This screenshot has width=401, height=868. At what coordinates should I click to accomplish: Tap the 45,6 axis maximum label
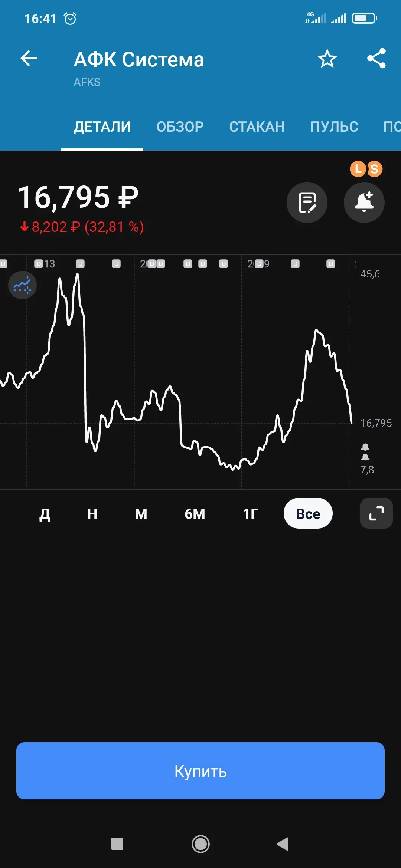point(370,274)
